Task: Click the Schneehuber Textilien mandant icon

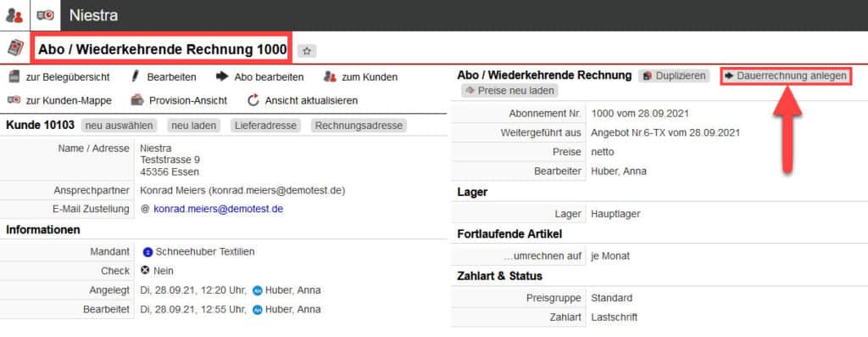Action: click(x=147, y=251)
